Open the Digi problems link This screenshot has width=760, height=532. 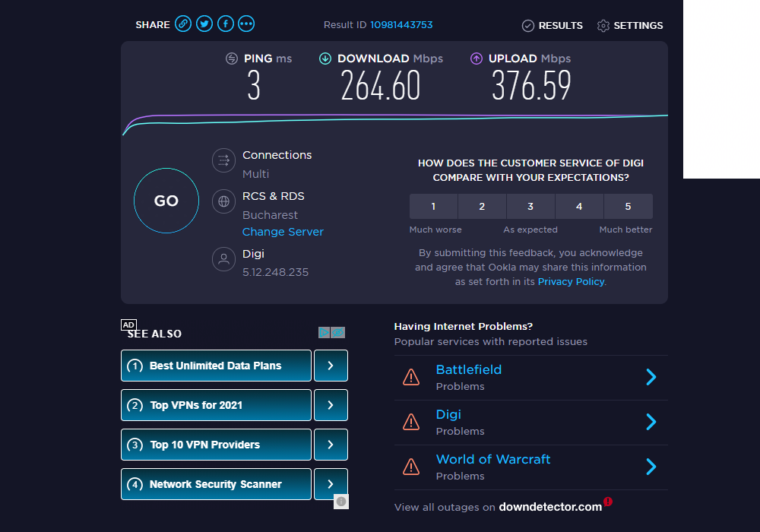click(x=448, y=415)
